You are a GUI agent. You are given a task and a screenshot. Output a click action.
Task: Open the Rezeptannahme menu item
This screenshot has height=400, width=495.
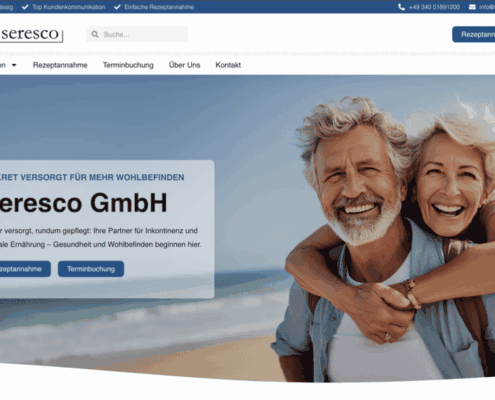[60, 65]
